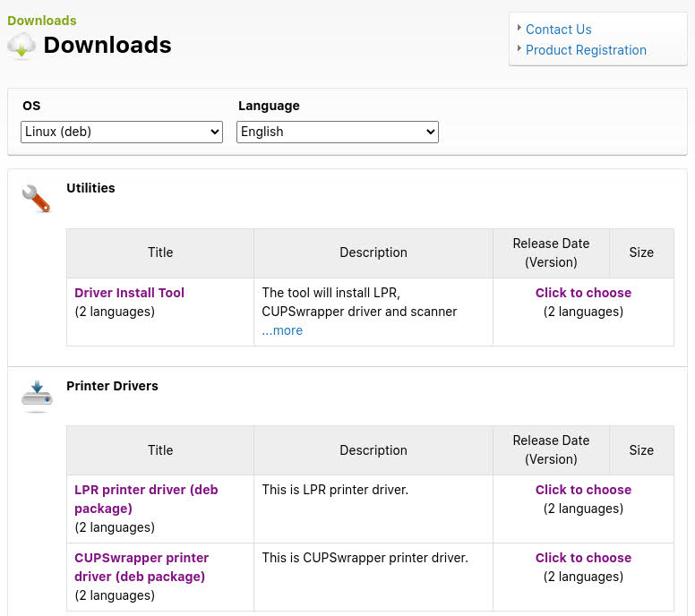
Task: Open the Language dropdown
Action: pos(338,132)
